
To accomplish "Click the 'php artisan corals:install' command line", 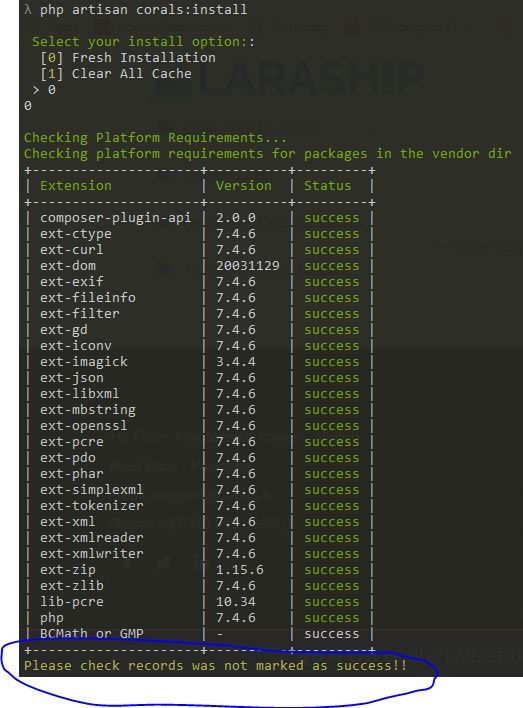I will [x=144, y=9].
